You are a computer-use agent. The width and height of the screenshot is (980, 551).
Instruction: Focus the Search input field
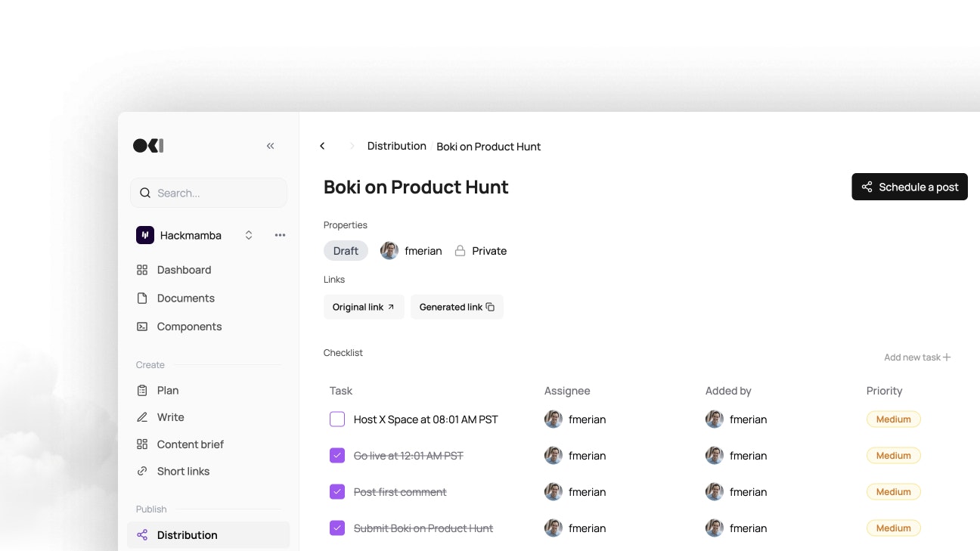click(209, 193)
